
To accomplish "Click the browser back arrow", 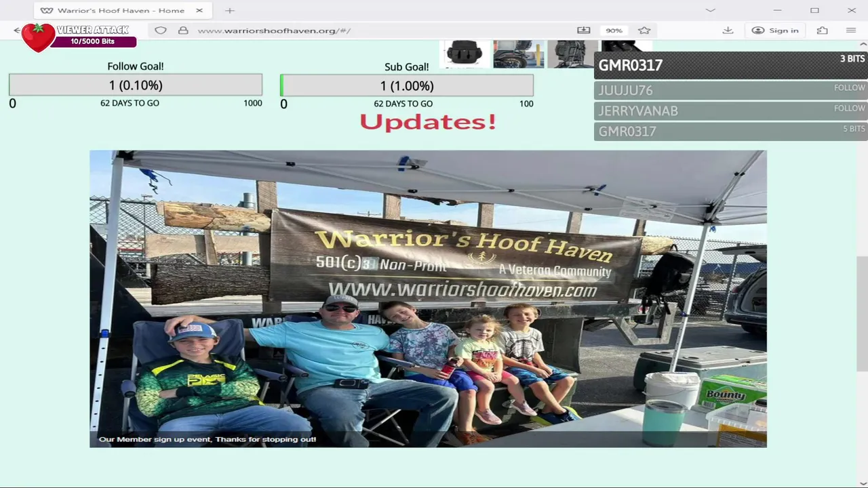I will pos(16,30).
